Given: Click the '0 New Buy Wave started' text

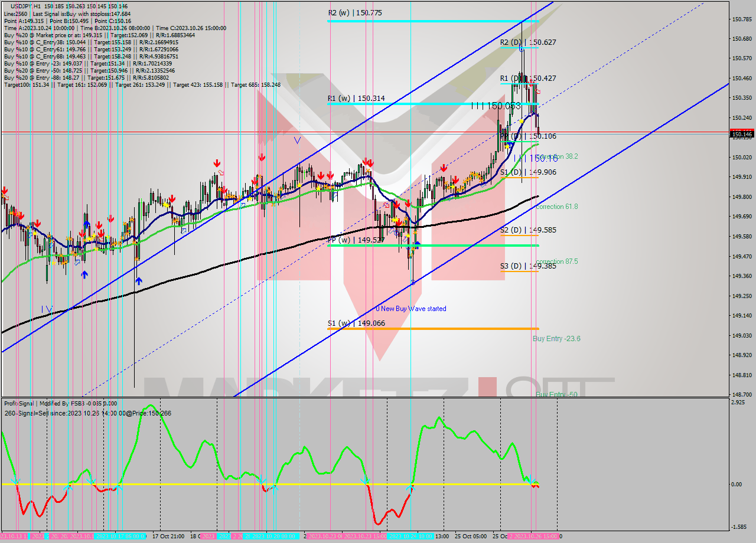Looking at the screenshot, I should point(410,309).
